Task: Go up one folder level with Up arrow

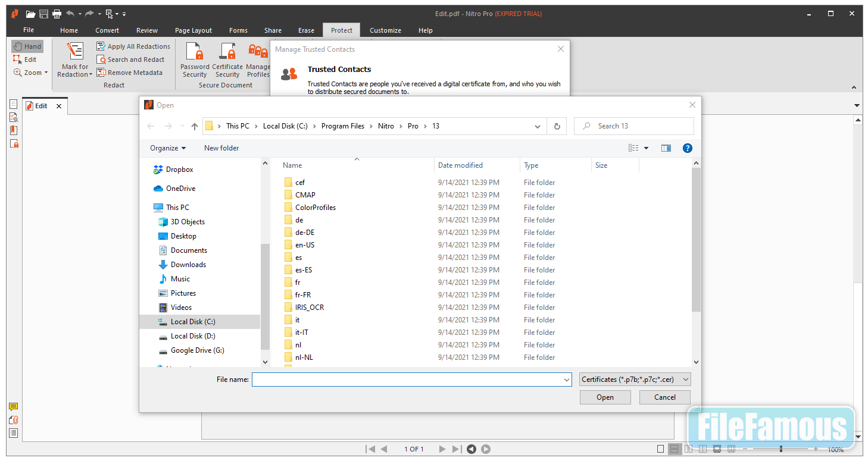Action: tap(195, 126)
